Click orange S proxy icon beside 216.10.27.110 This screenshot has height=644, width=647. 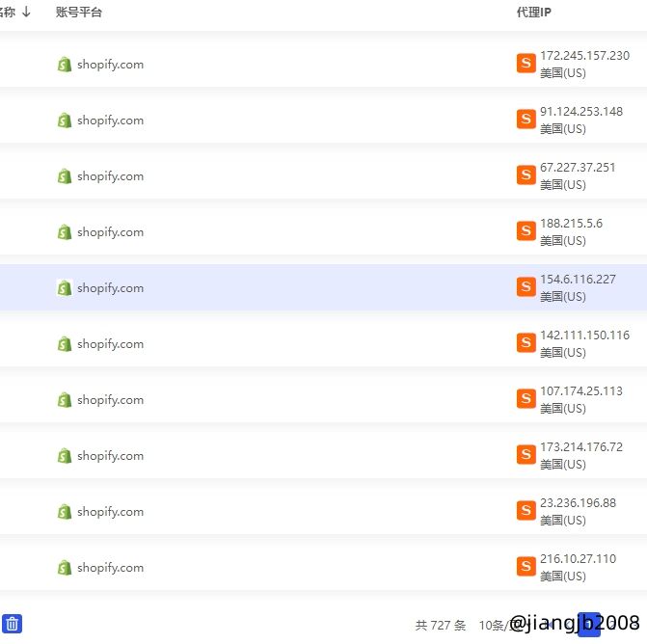[x=526, y=567]
